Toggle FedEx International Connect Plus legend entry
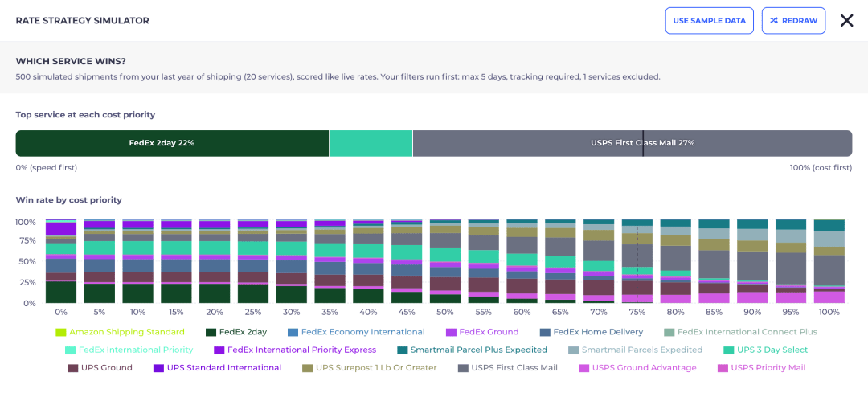 (x=740, y=332)
